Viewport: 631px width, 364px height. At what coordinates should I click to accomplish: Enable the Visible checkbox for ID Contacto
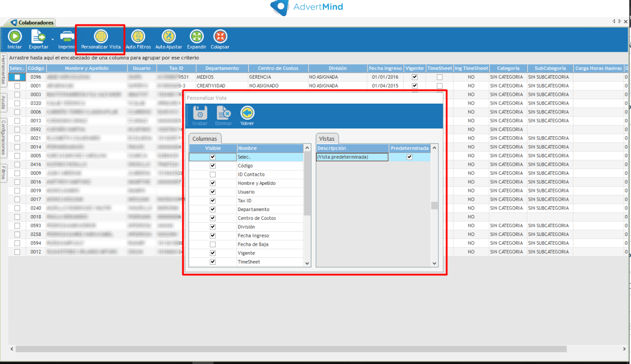click(x=213, y=174)
